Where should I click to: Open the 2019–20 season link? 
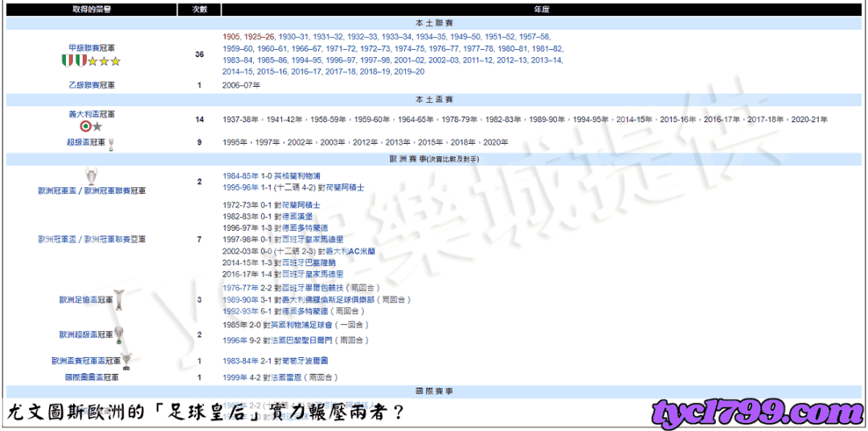click(x=410, y=72)
